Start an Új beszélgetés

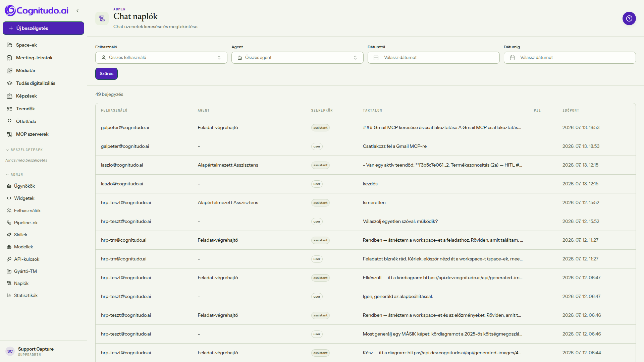click(x=43, y=28)
